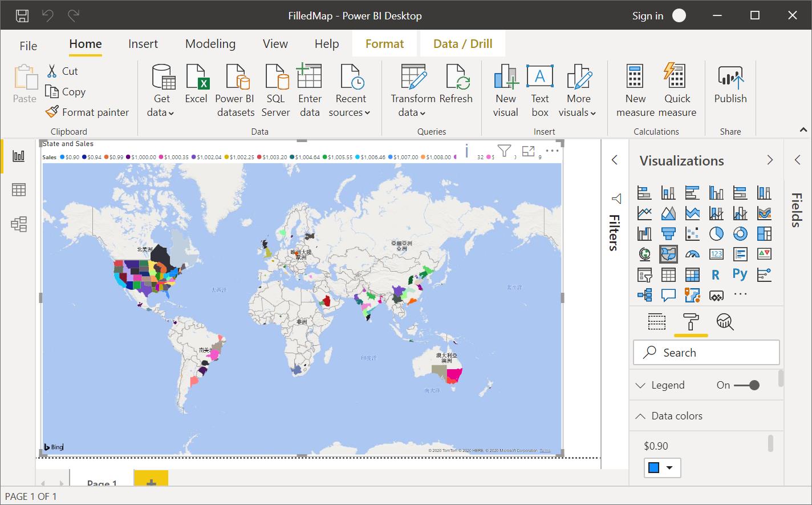Insert a Text box
812x505 pixels.
(x=539, y=91)
